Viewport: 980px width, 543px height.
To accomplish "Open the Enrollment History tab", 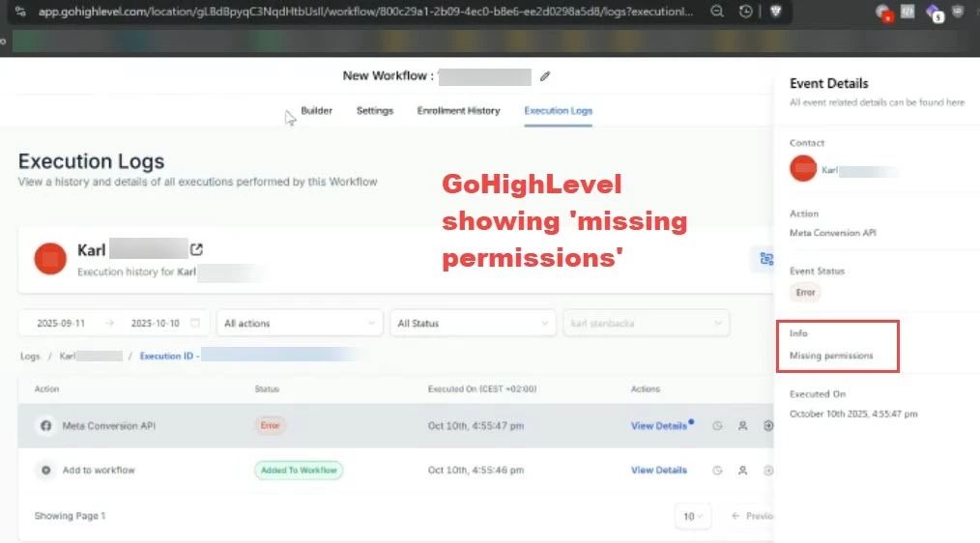I will [458, 110].
